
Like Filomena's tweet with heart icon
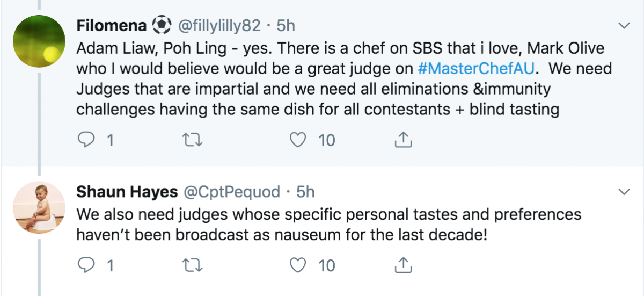tap(297, 140)
